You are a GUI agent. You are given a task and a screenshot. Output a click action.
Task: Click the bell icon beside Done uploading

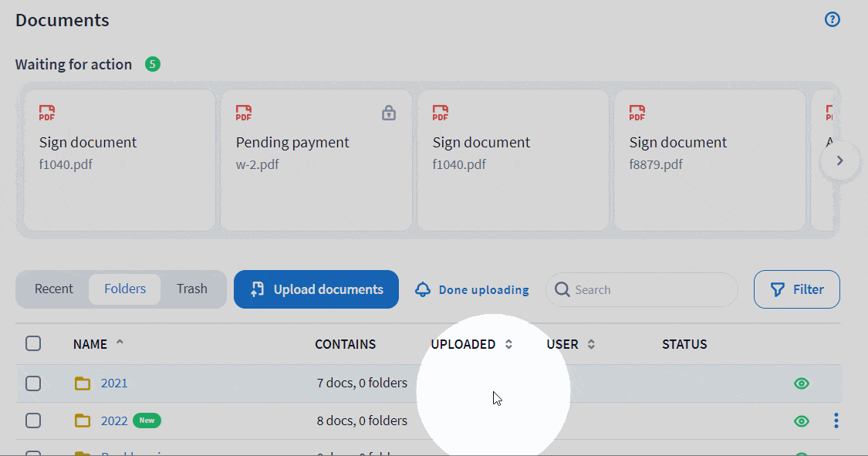coord(422,290)
